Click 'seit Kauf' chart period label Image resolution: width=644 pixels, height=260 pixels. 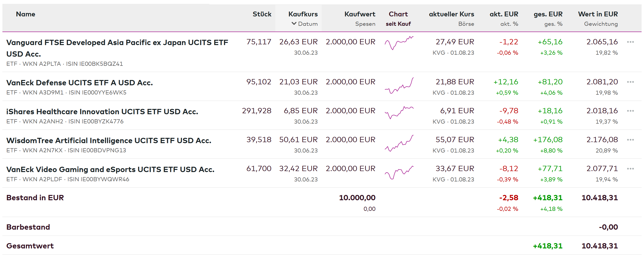[398, 24]
